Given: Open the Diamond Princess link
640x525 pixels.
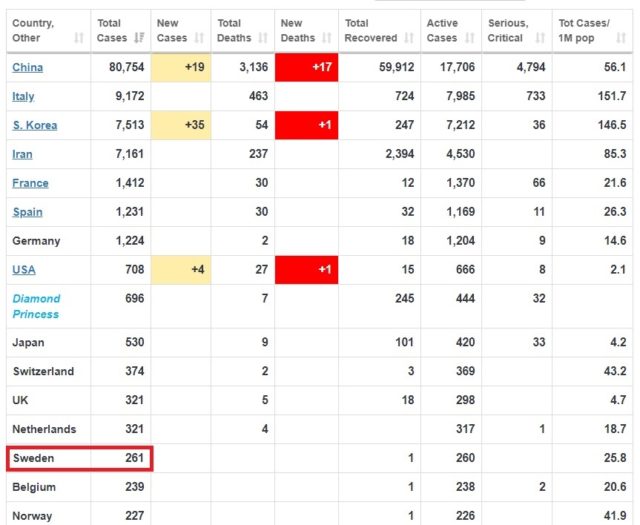Looking at the screenshot, I should (36, 306).
